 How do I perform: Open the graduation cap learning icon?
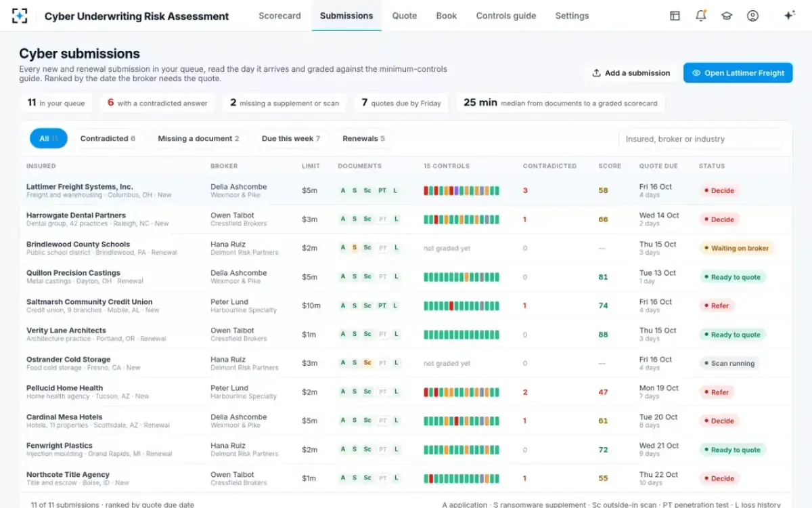[727, 16]
